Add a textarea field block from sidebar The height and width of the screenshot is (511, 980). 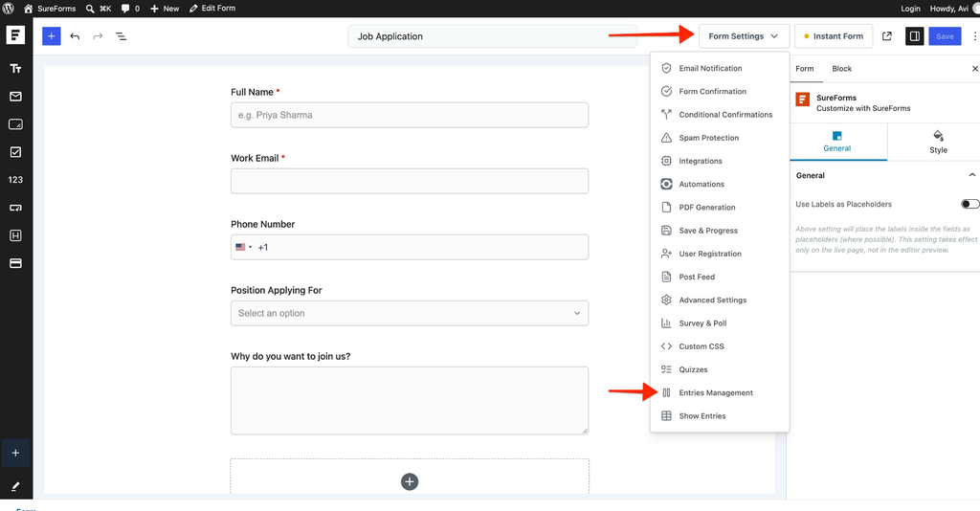(15, 124)
